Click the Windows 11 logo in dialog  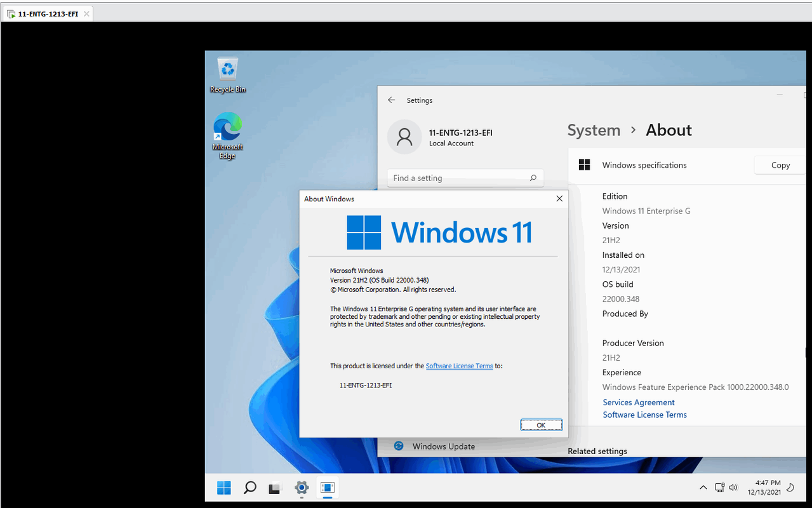pyautogui.click(x=439, y=232)
